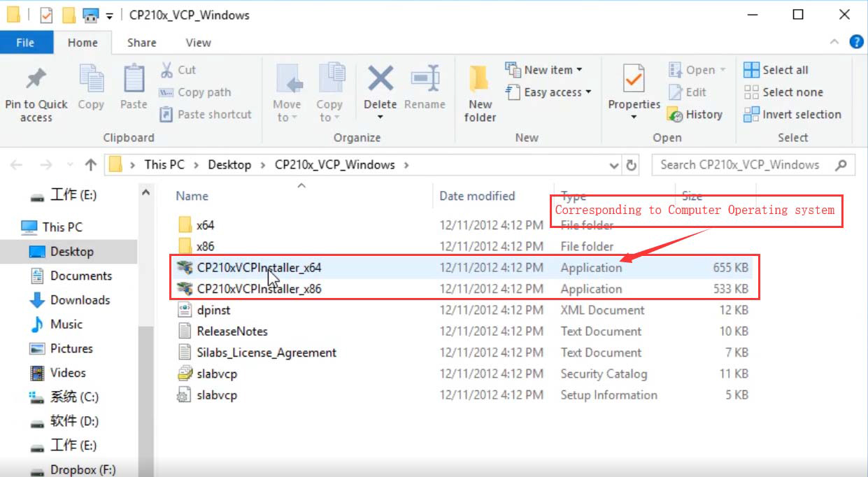Click Invert selection in ribbon
This screenshot has height=477, width=868.
point(792,114)
